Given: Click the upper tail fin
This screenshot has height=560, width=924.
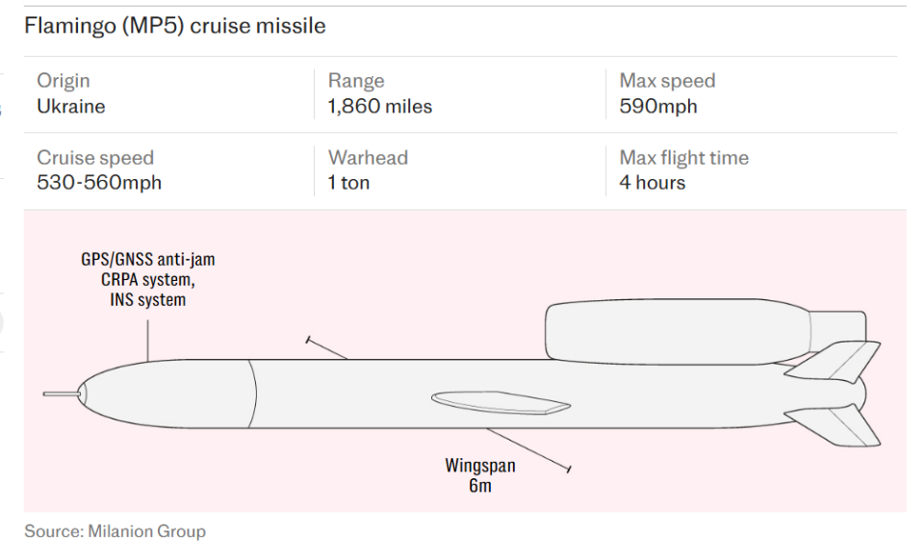Looking at the screenshot, I should tap(832, 361).
